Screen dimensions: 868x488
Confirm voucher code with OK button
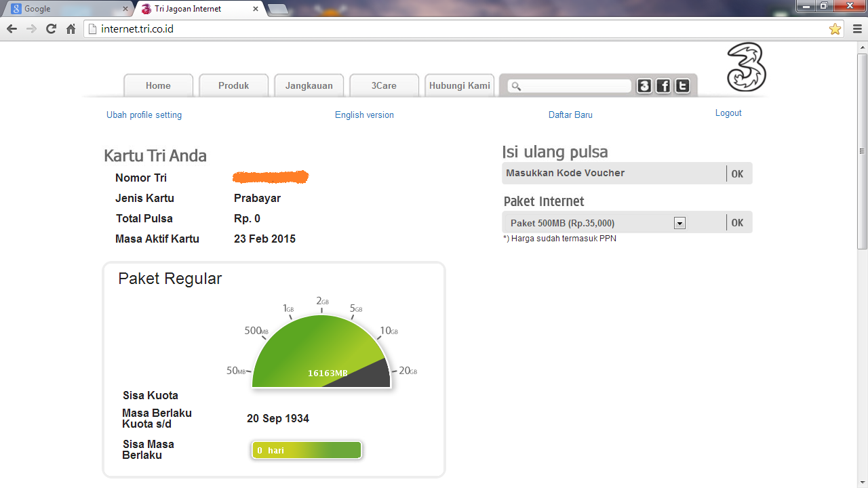click(x=737, y=174)
